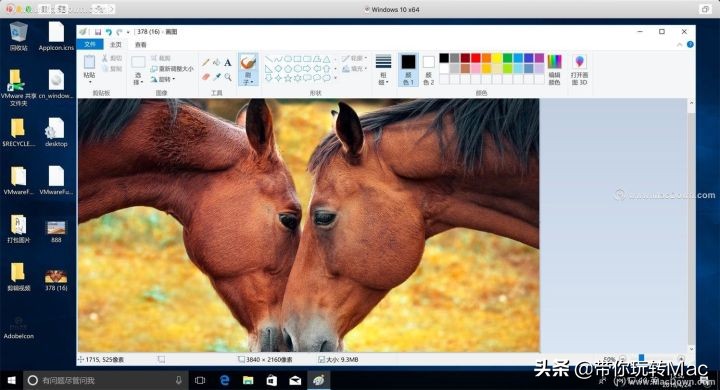The image size is (720, 390).
Task: Open Microsoft Edge from the taskbar
Action: (225, 380)
